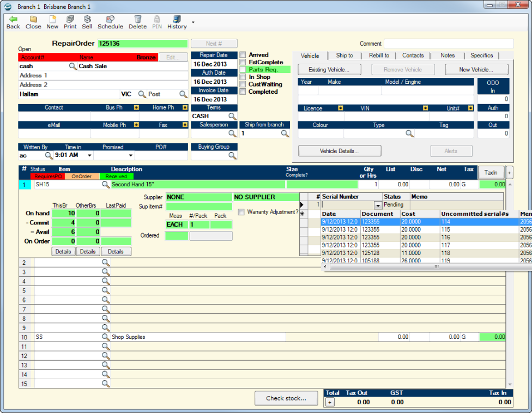532x413 pixels.
Task: Open History from the toolbar
Action: (x=177, y=19)
